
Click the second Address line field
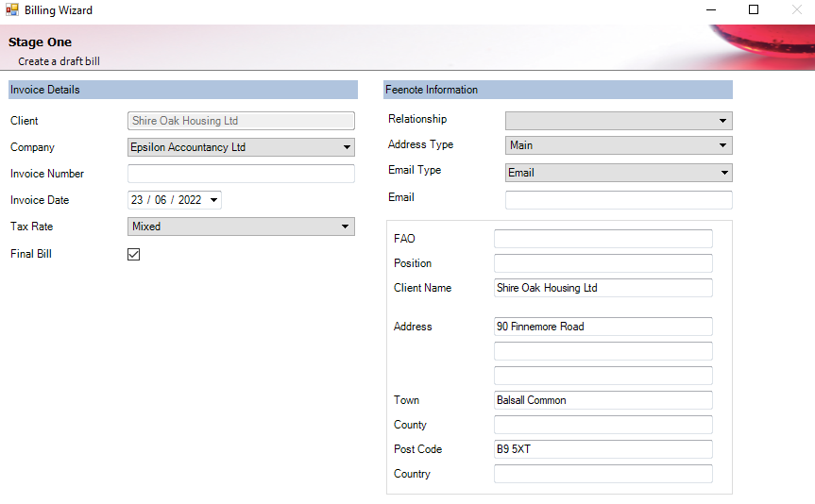603,351
